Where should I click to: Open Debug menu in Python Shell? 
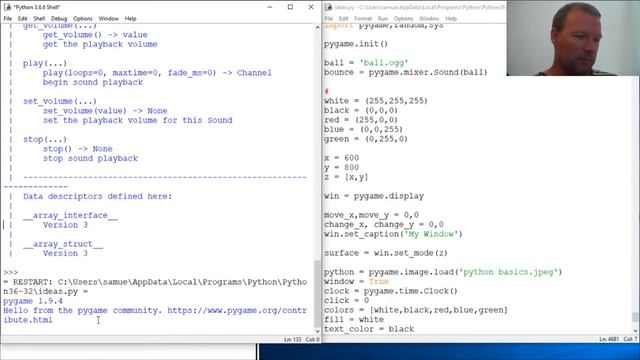[x=59, y=19]
